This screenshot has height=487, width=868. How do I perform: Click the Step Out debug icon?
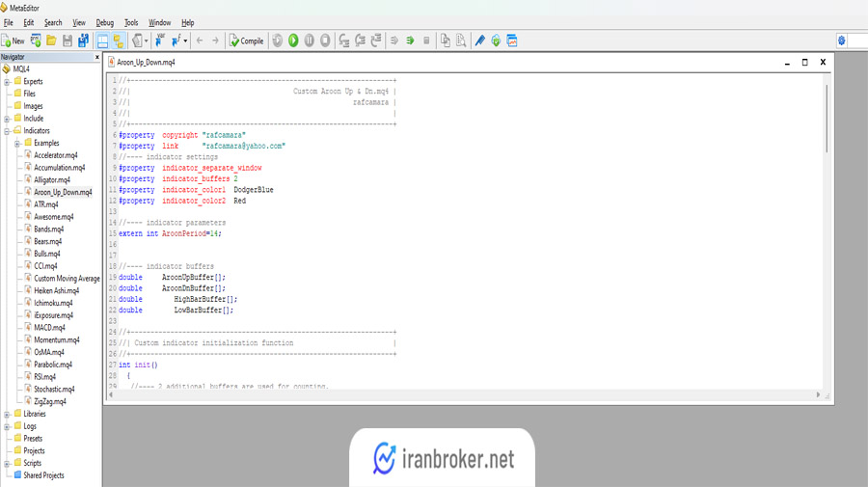pos(376,41)
